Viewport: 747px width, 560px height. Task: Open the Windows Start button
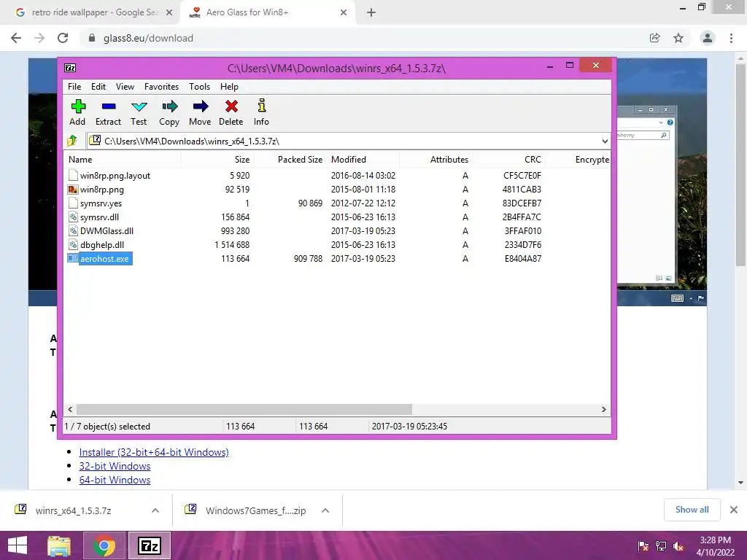(x=18, y=545)
